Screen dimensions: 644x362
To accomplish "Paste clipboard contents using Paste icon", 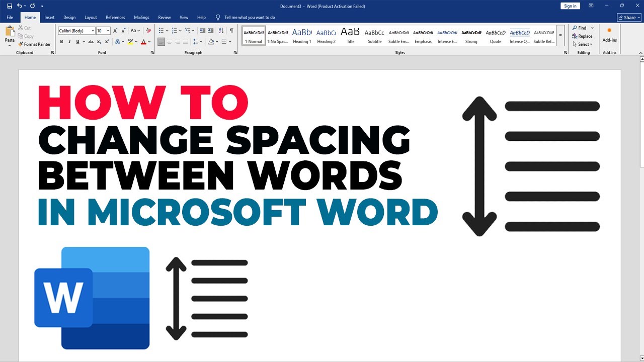I will coord(10,31).
